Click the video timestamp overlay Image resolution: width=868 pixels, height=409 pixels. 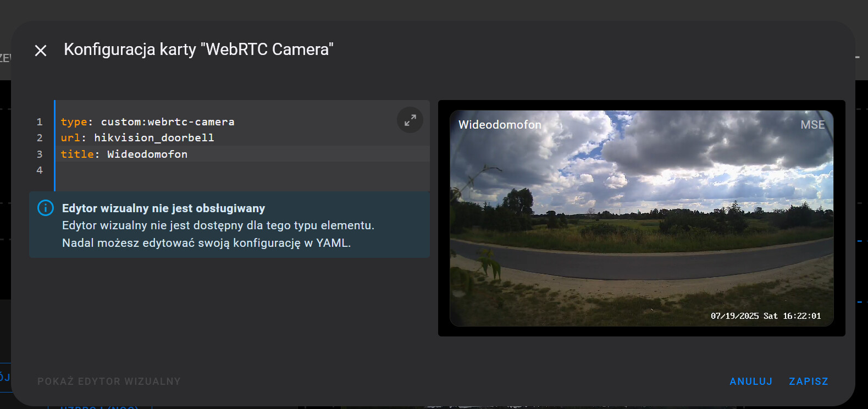click(x=765, y=316)
